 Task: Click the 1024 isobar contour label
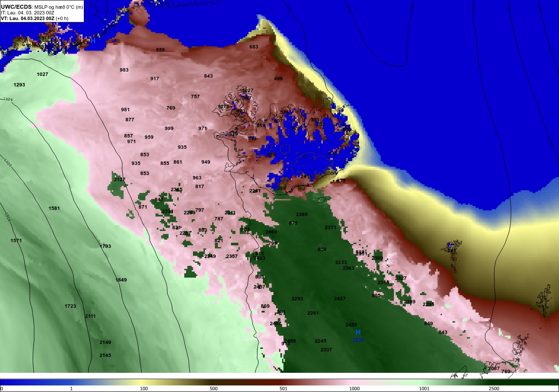pyautogui.click(x=8, y=100)
